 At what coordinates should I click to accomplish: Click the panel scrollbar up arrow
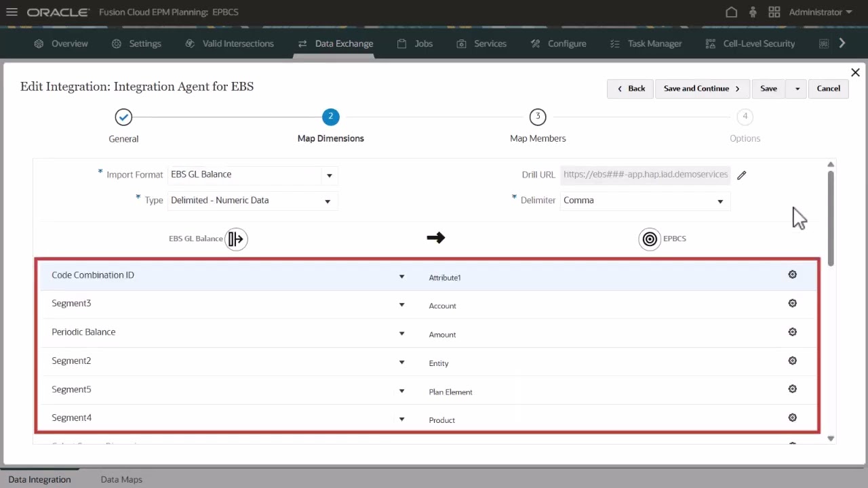[x=831, y=165]
